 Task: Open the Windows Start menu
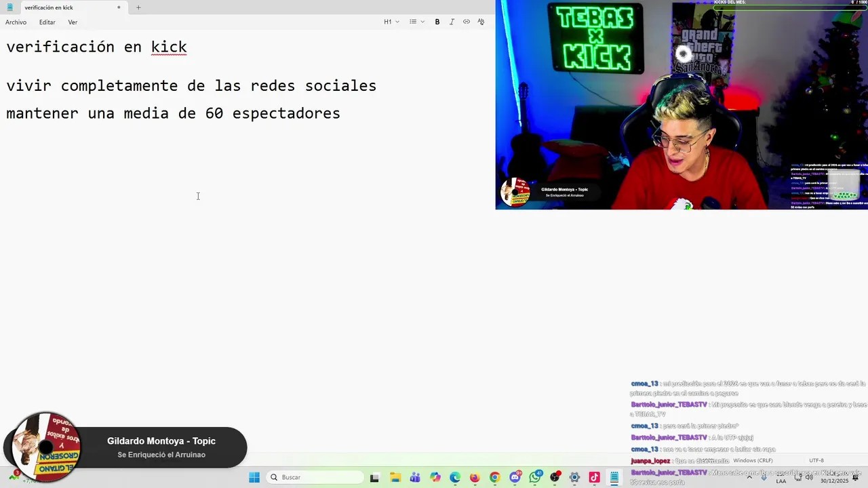pos(254,477)
